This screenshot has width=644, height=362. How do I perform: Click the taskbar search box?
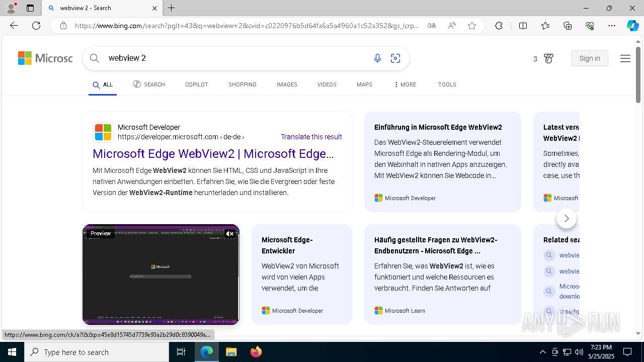(x=97, y=352)
